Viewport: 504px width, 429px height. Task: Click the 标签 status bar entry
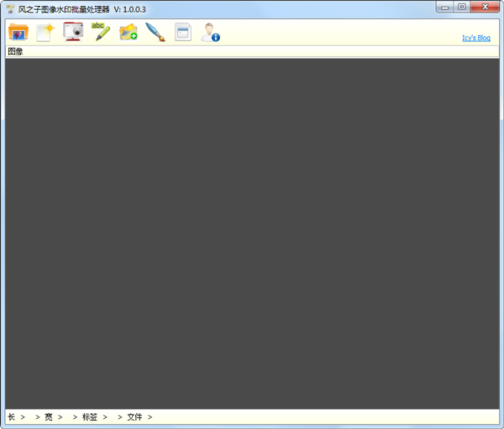[90, 416]
